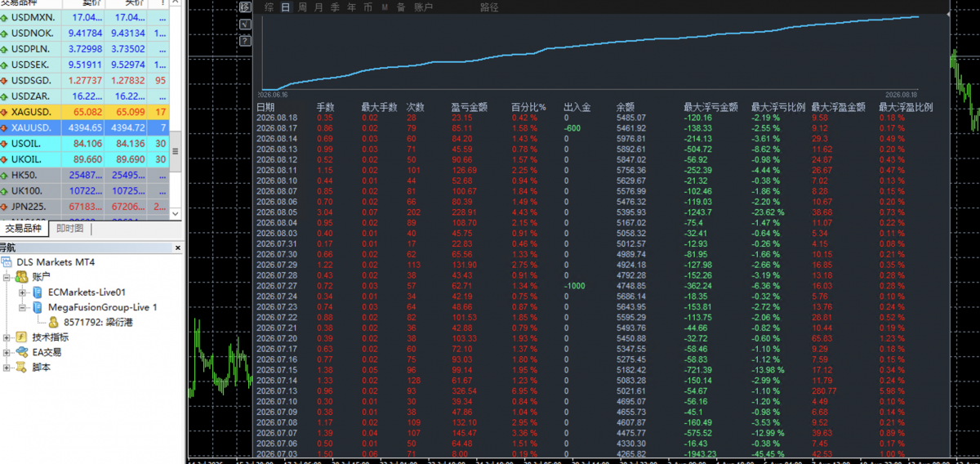The image size is (980, 464).
Task: Open the 账户 tab in statistics panel
Action: click(x=423, y=7)
